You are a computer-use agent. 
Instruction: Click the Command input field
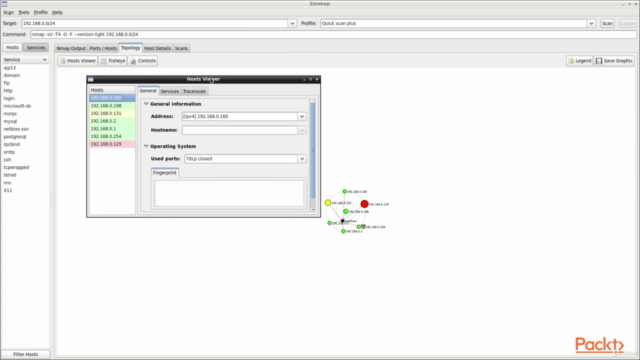[333, 34]
